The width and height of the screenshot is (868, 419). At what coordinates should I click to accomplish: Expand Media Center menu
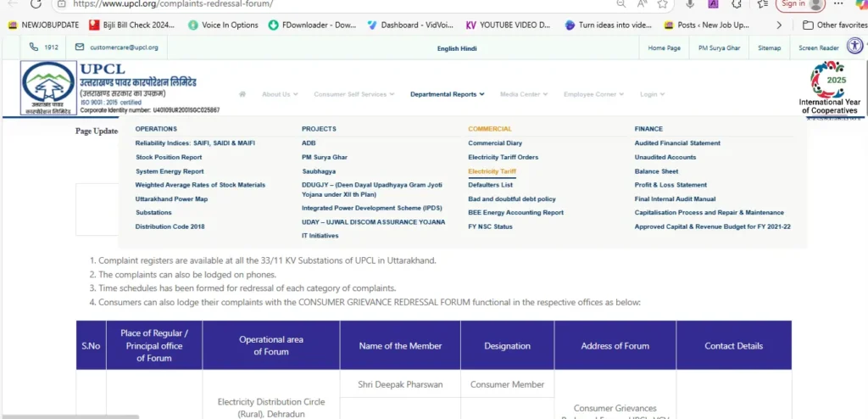pyautogui.click(x=524, y=94)
